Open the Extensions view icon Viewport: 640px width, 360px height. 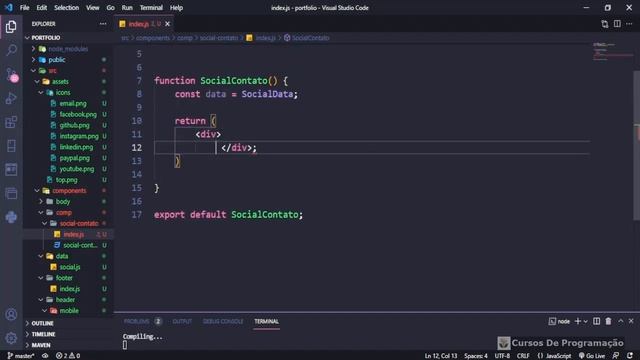click(x=11, y=122)
